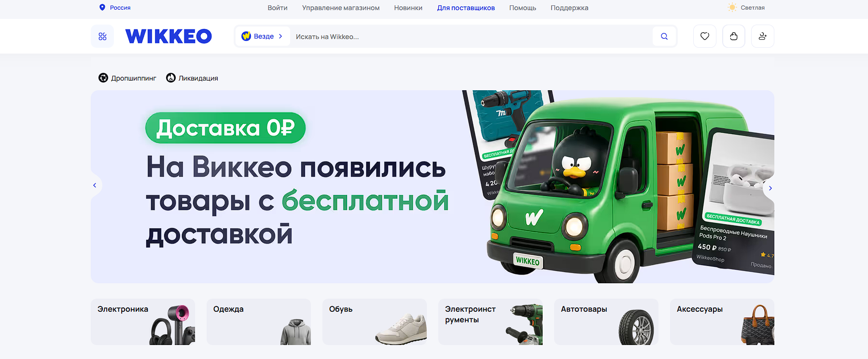
Task: Click the search magnifier button
Action: click(664, 36)
